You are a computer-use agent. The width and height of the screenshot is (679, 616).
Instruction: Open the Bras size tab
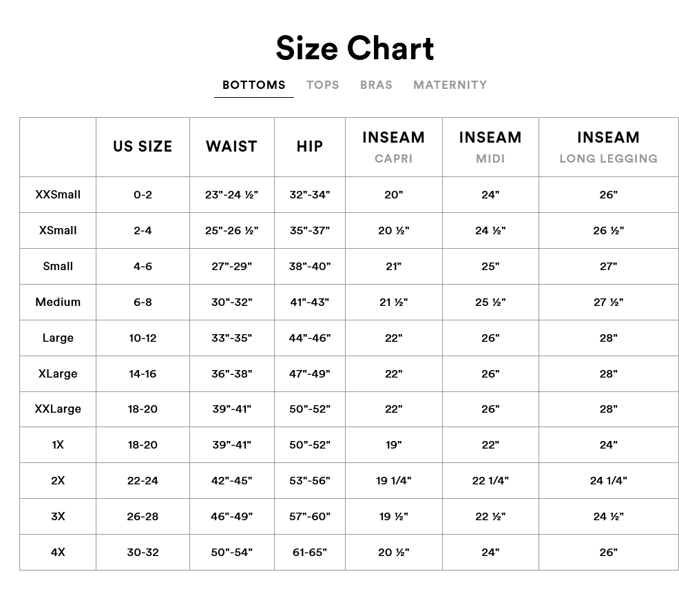(x=376, y=85)
